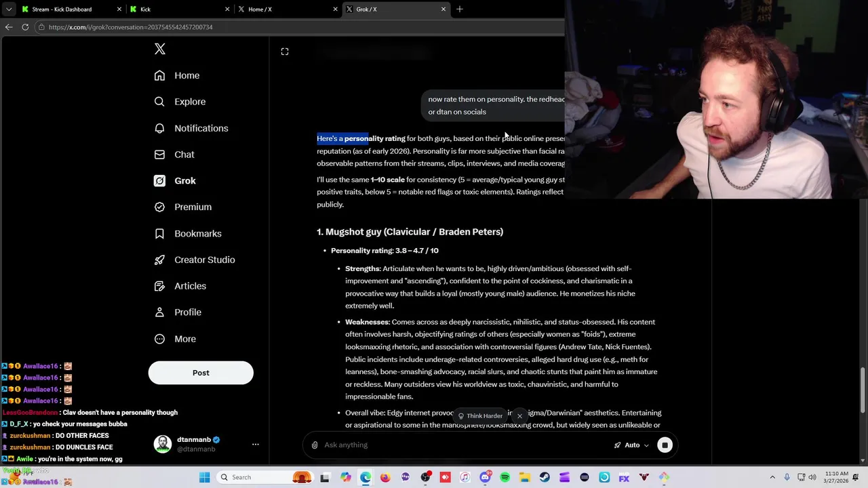The width and height of the screenshot is (868, 488).
Task: Click "DO DUNCLES FACE" chat message
Action: tap(58, 447)
